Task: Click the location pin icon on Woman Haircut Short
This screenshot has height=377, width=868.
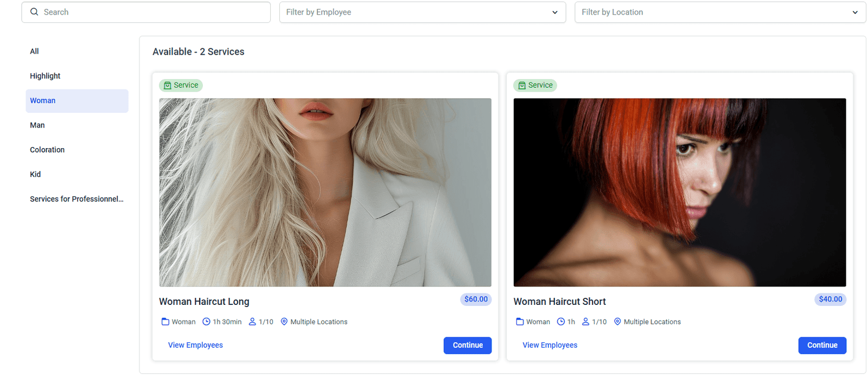Action: [617, 322]
